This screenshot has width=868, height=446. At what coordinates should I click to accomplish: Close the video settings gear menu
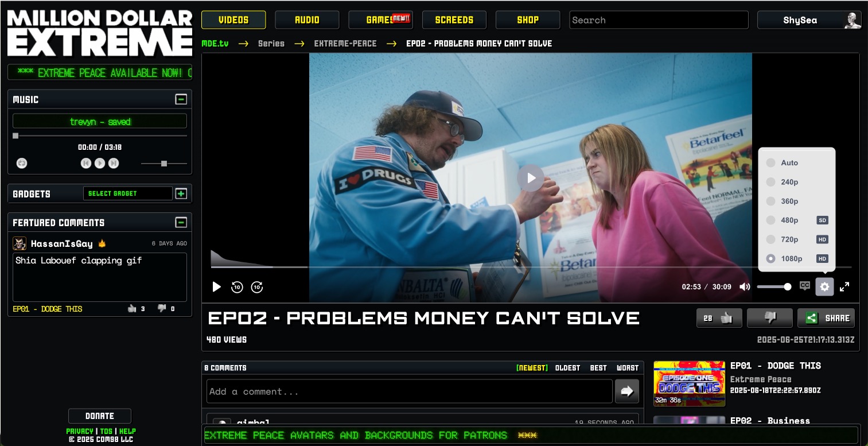pos(824,286)
